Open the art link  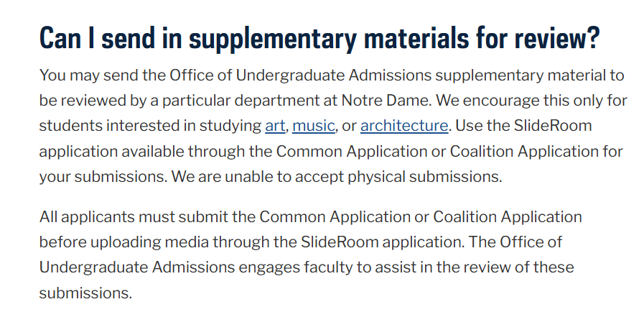tap(275, 126)
